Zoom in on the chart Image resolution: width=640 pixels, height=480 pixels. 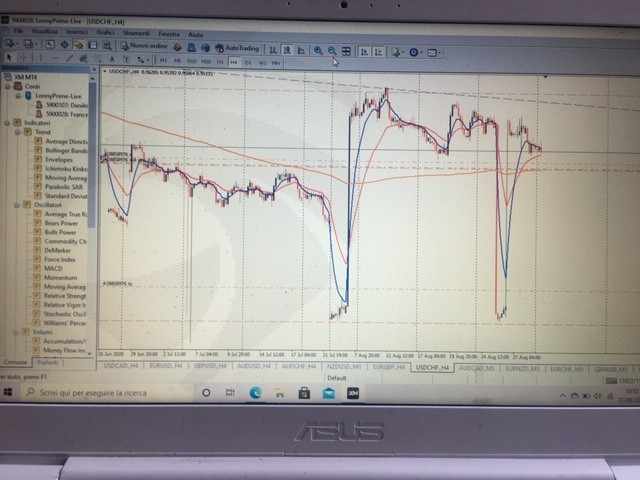(318, 51)
